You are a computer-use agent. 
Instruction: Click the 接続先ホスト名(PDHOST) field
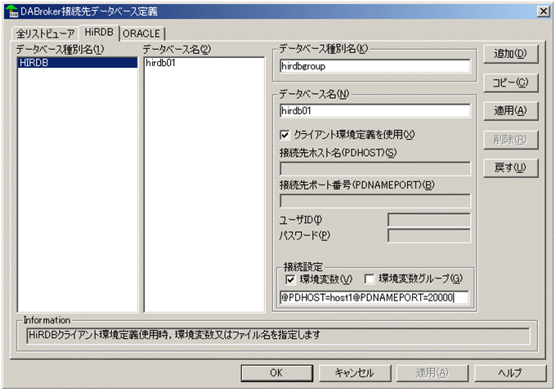click(x=374, y=168)
